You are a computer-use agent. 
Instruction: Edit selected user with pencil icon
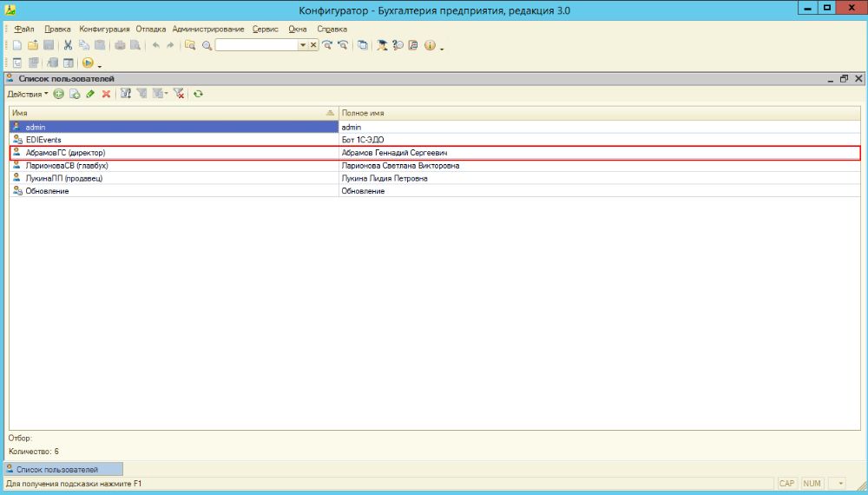tap(90, 94)
